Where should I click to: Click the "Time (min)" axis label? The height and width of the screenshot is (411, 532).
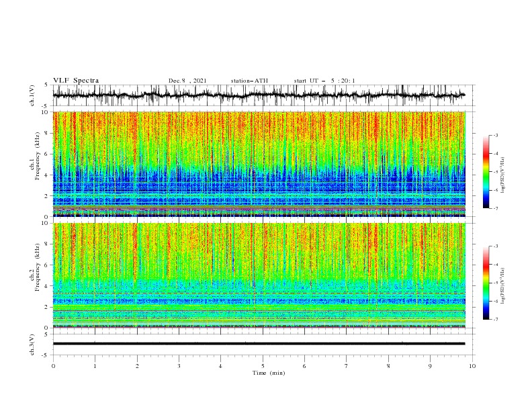269,373
